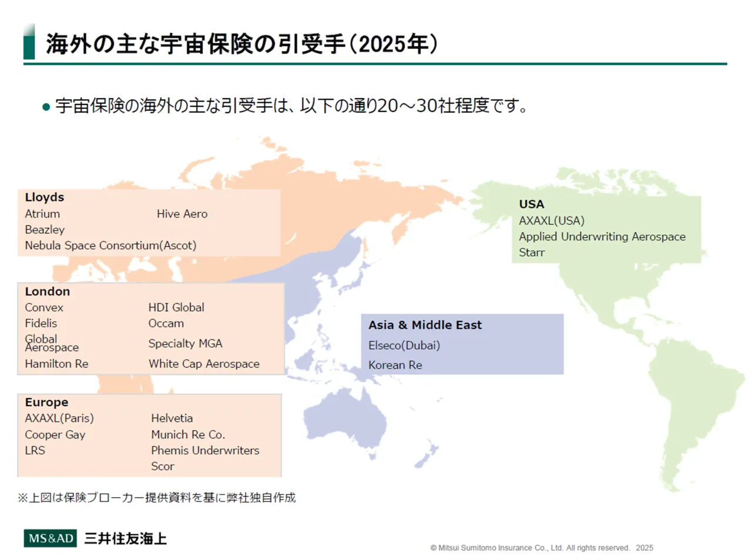Click Phemis Underwriters entry

(x=205, y=451)
